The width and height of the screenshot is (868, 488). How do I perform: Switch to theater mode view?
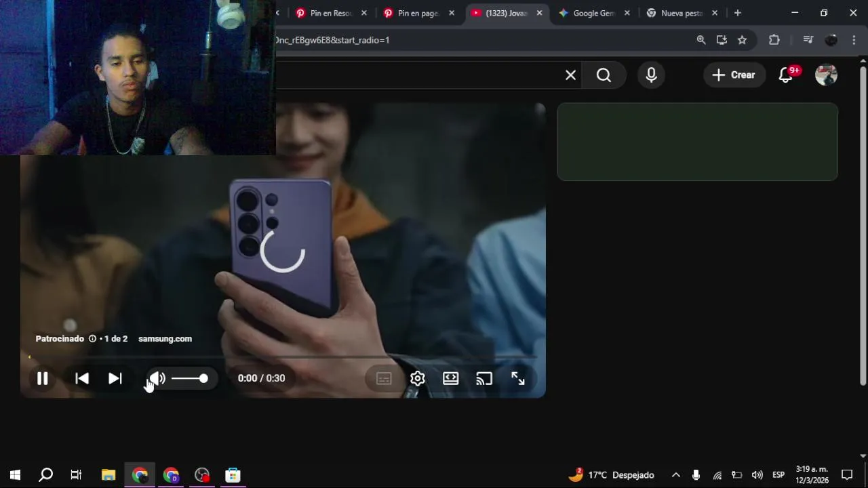[451, 378]
